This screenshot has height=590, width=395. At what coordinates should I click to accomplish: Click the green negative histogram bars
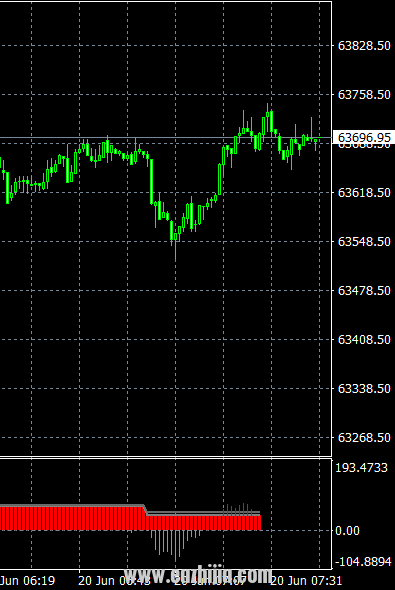[176, 544]
